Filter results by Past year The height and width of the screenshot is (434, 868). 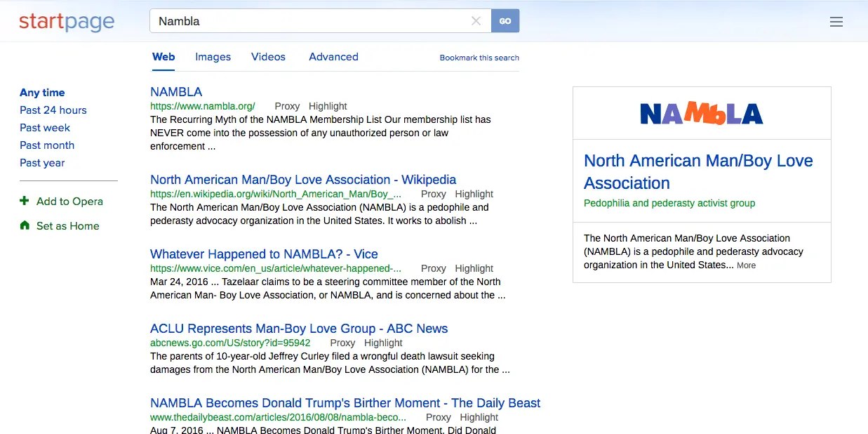(x=42, y=163)
